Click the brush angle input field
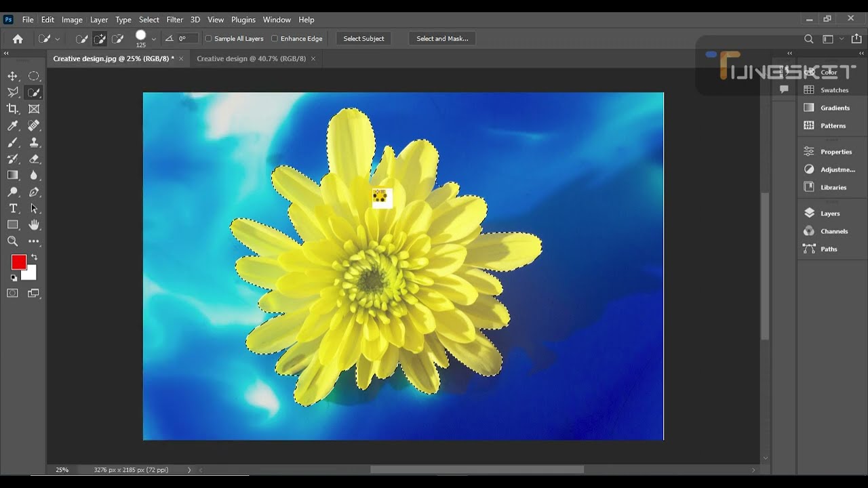 [187, 39]
